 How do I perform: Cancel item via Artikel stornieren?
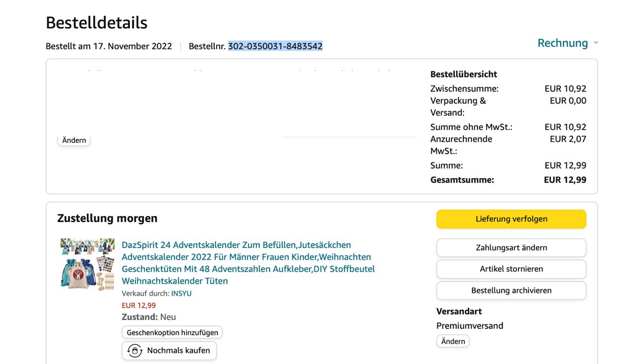click(511, 269)
